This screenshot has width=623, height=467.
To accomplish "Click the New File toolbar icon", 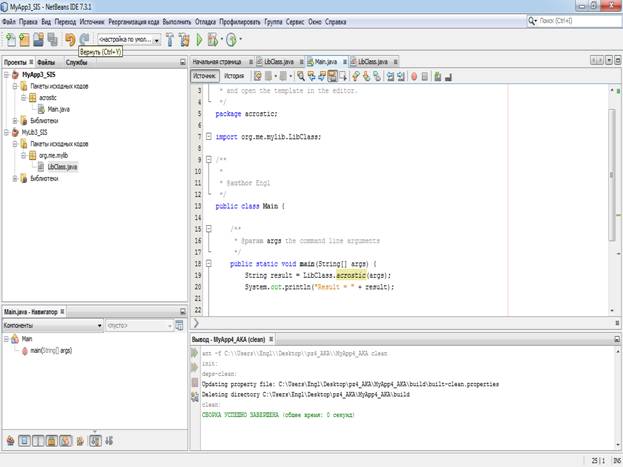I will click(10, 39).
